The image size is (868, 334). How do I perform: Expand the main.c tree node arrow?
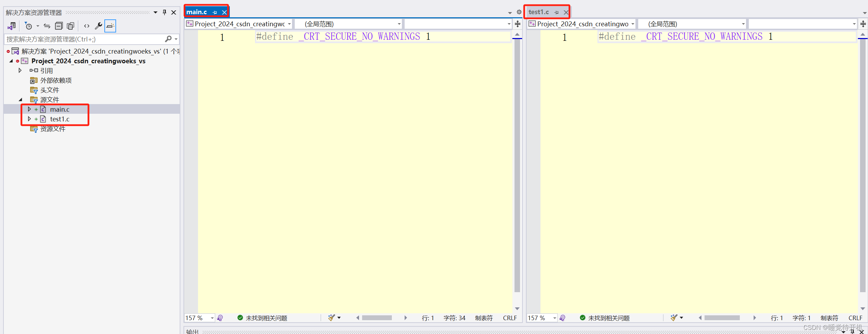click(29, 109)
